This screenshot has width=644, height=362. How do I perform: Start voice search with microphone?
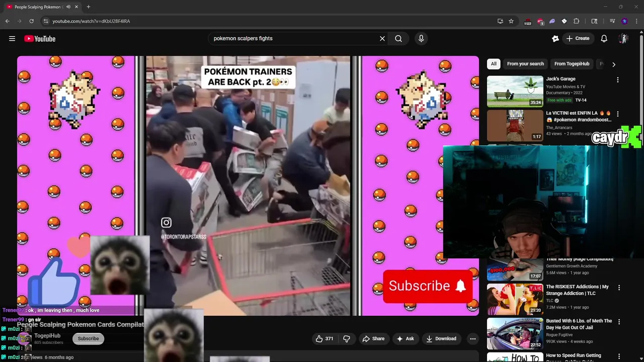click(x=421, y=38)
